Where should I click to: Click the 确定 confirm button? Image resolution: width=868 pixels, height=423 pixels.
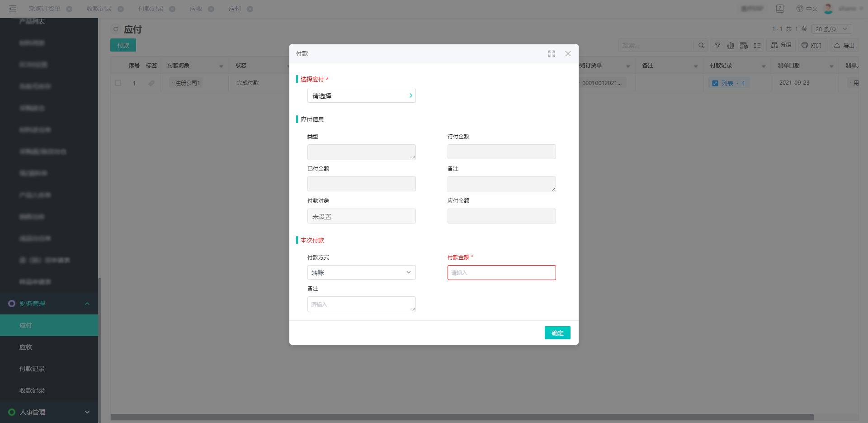(x=557, y=333)
